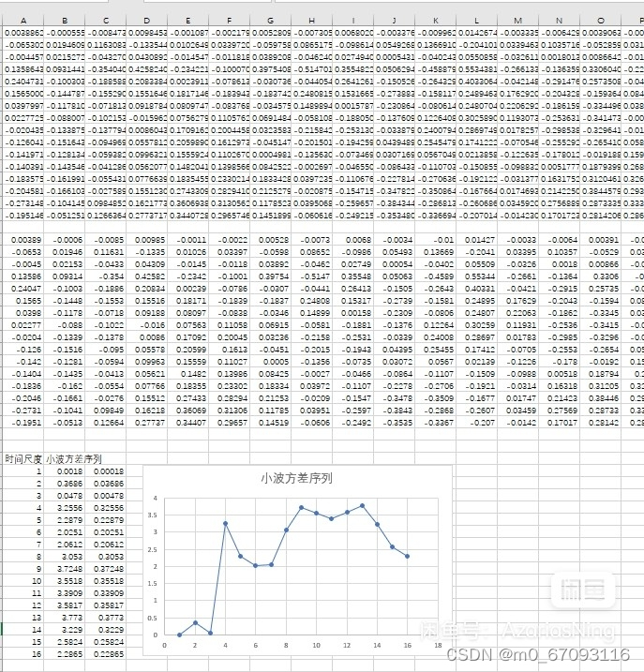
Task: Select cell 0.22063 in column M
Action: [517, 313]
